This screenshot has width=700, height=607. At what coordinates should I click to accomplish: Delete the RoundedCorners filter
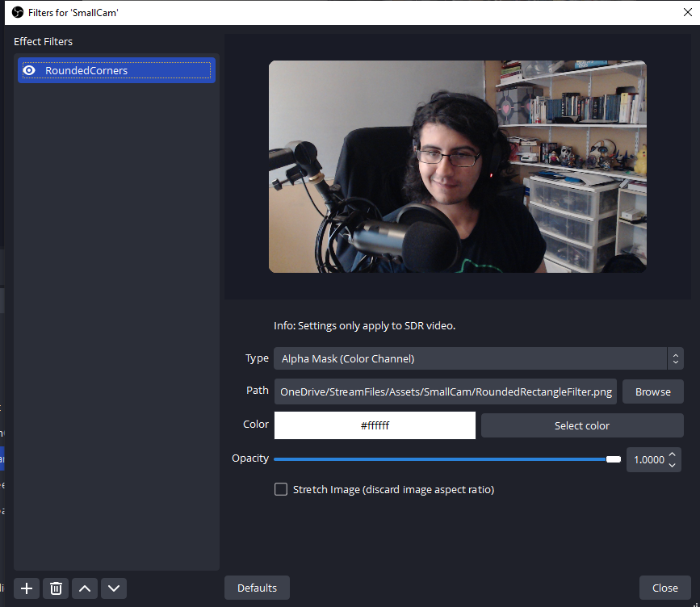click(x=55, y=588)
